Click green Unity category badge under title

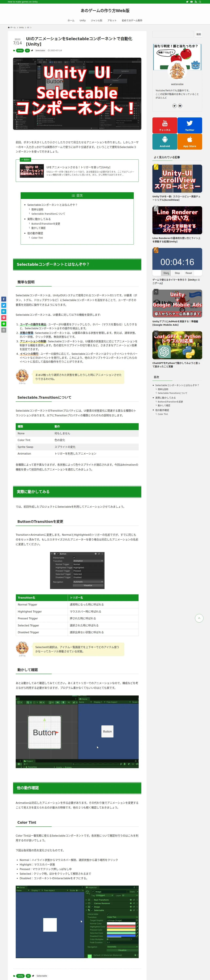click(20, 51)
